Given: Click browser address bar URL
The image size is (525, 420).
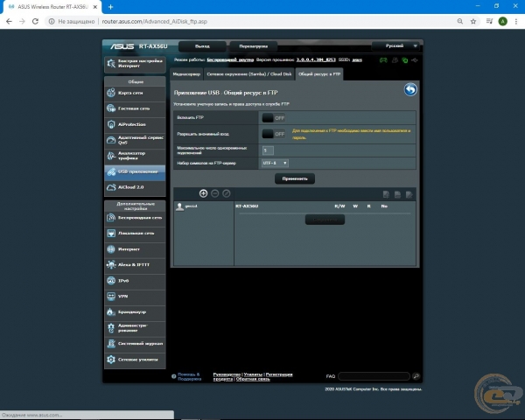Looking at the screenshot, I should [x=155, y=21].
